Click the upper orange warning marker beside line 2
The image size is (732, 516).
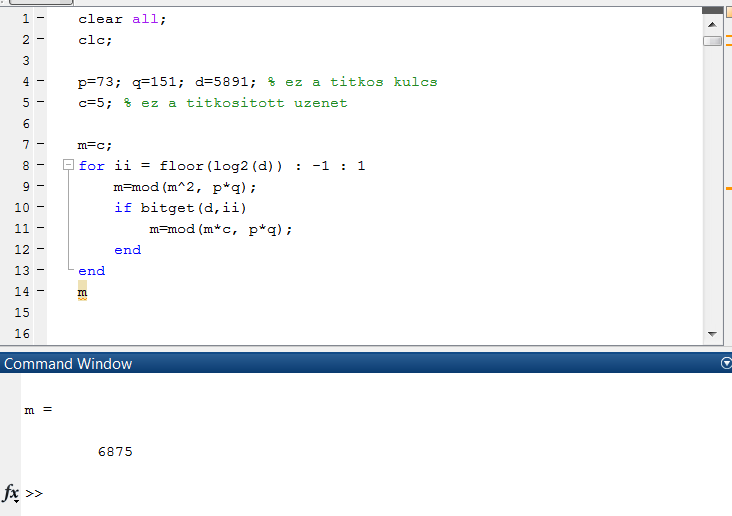(729, 36)
